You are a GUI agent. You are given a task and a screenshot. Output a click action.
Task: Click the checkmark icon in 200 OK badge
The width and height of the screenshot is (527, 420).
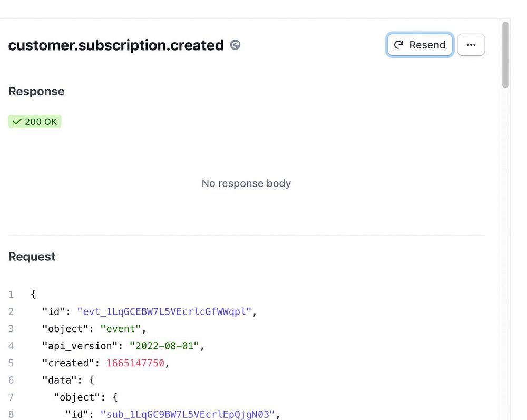click(17, 122)
